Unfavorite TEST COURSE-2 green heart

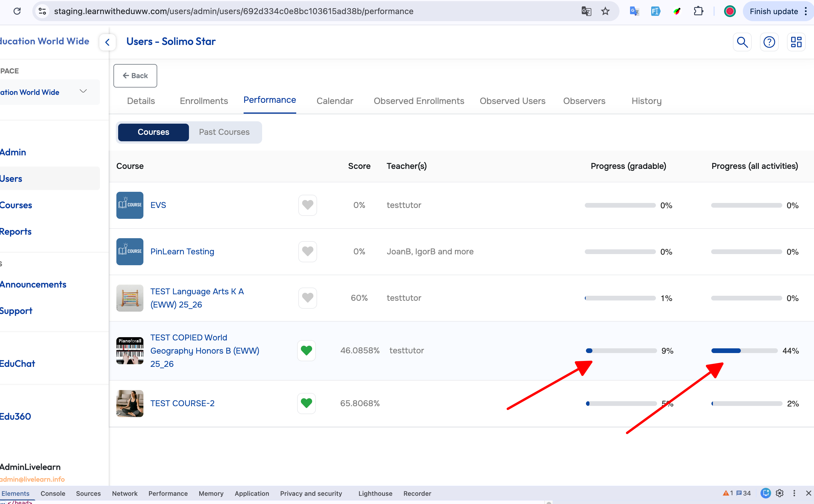[x=306, y=403]
